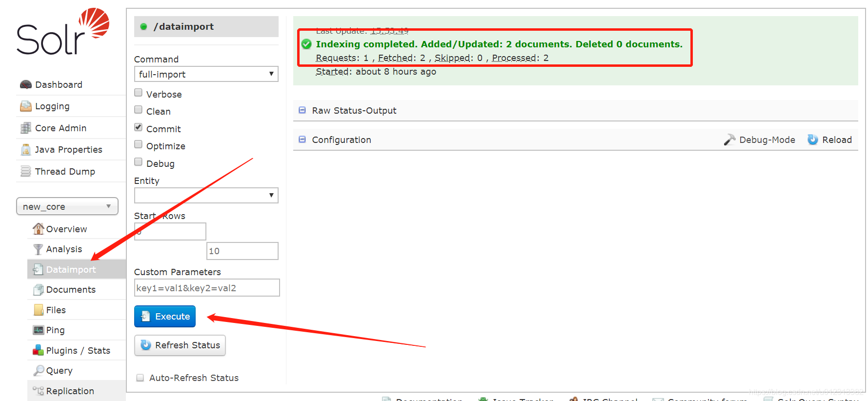Screen dimensions: 868x401
Task: Click the 'Requests: 1' statistic text
Action: pyautogui.click(x=342, y=58)
